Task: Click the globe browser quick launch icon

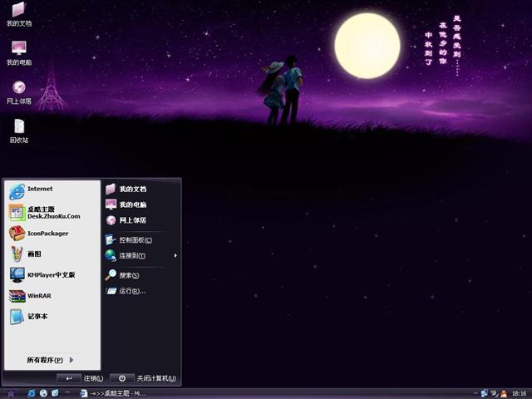Action: 43,393
